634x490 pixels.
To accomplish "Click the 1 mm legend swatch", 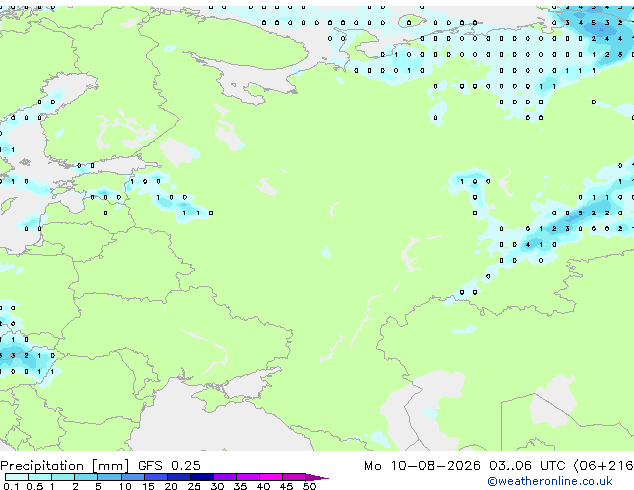I will point(63,477).
